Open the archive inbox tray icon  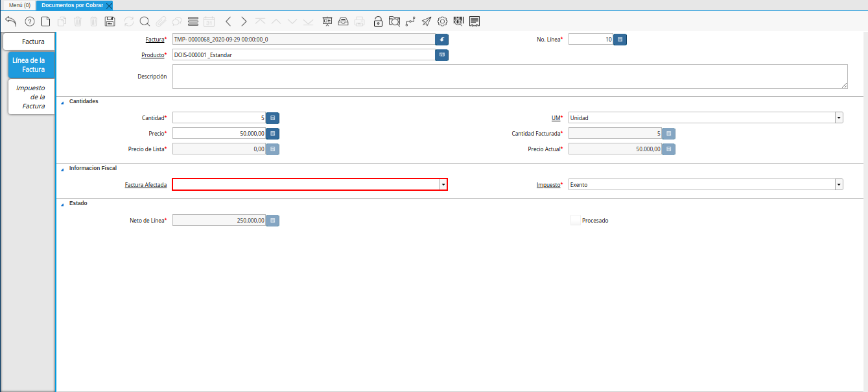pos(344,21)
